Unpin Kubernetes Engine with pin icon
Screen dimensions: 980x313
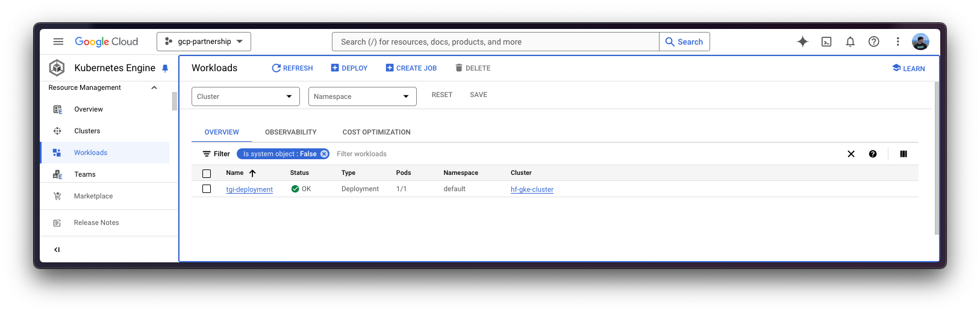[165, 68]
